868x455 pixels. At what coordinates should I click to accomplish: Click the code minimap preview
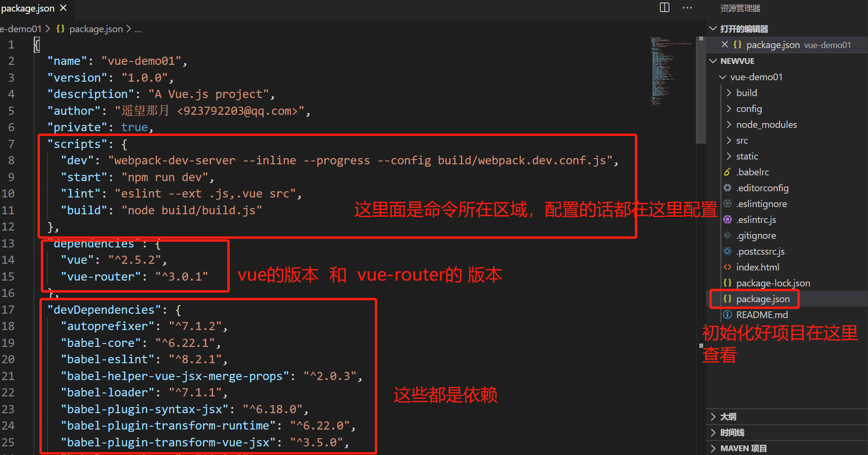[x=671, y=71]
